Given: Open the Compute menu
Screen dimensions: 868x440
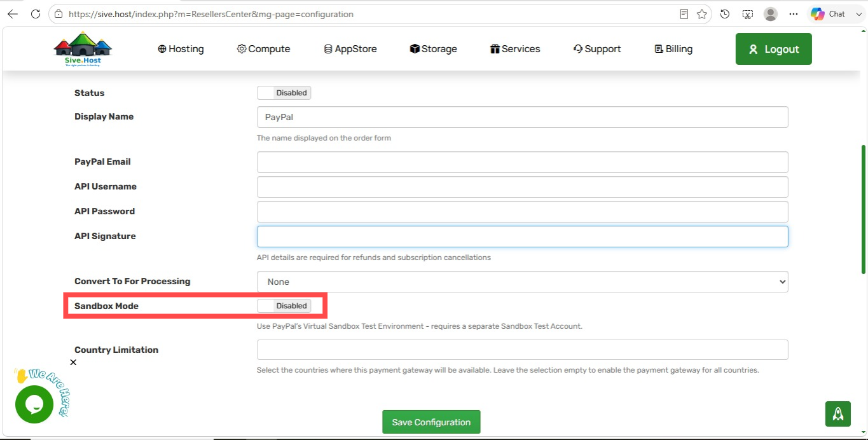Looking at the screenshot, I should (x=263, y=49).
